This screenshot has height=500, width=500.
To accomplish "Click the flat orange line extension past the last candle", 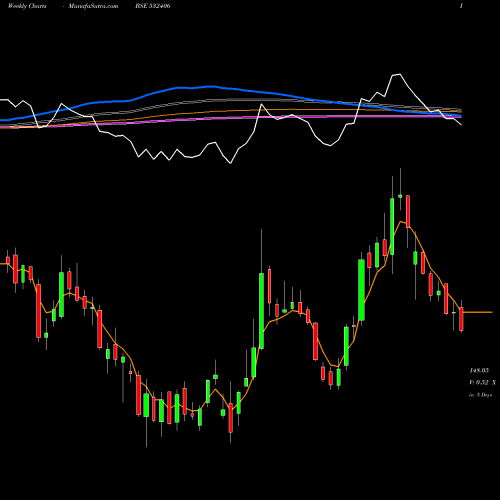I will click(478, 312).
